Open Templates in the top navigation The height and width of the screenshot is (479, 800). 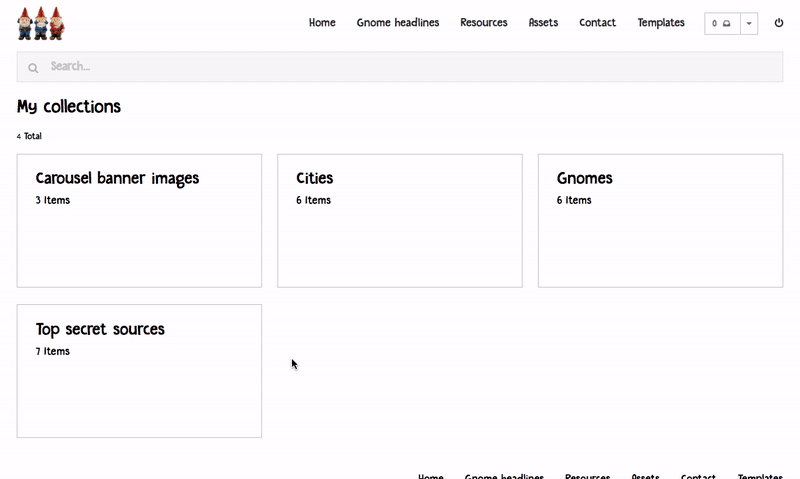pyautogui.click(x=661, y=22)
